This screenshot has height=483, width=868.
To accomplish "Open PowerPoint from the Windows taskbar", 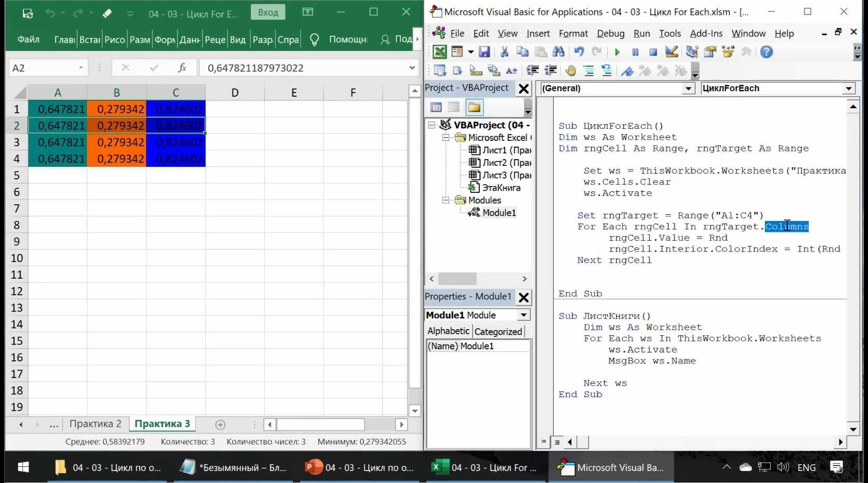I will click(x=361, y=467).
